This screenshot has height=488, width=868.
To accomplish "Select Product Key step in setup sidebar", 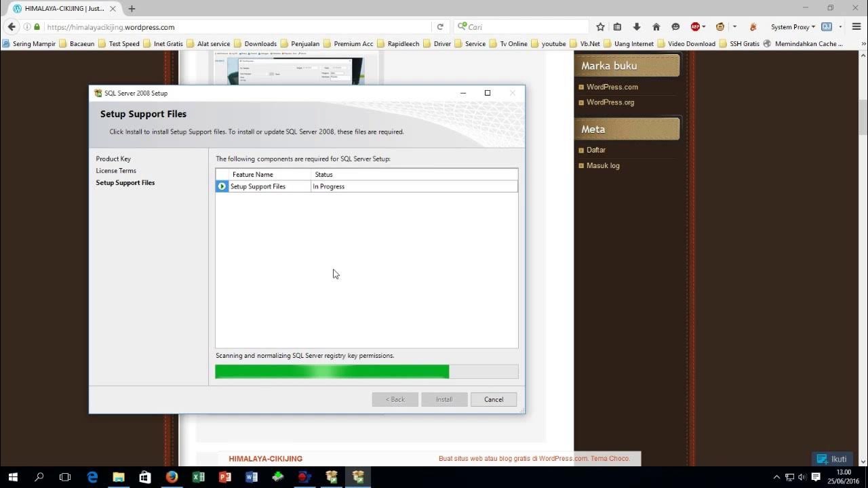I will click(113, 159).
